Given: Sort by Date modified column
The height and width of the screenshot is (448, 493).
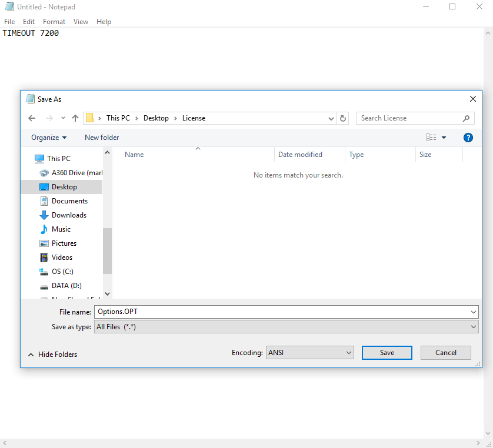Looking at the screenshot, I should [x=300, y=155].
